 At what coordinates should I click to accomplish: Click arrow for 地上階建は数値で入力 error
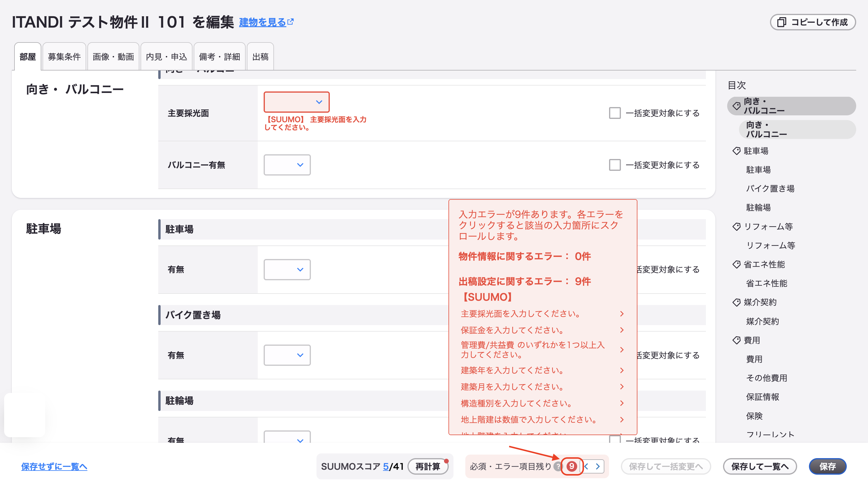click(x=622, y=419)
